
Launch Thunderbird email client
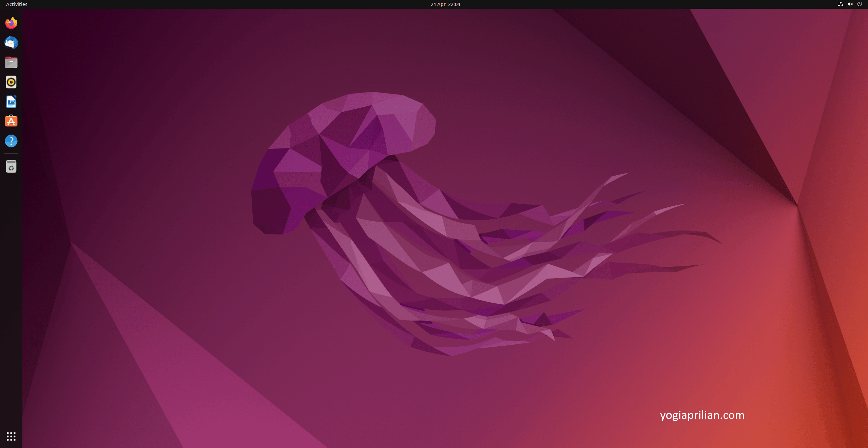11,43
